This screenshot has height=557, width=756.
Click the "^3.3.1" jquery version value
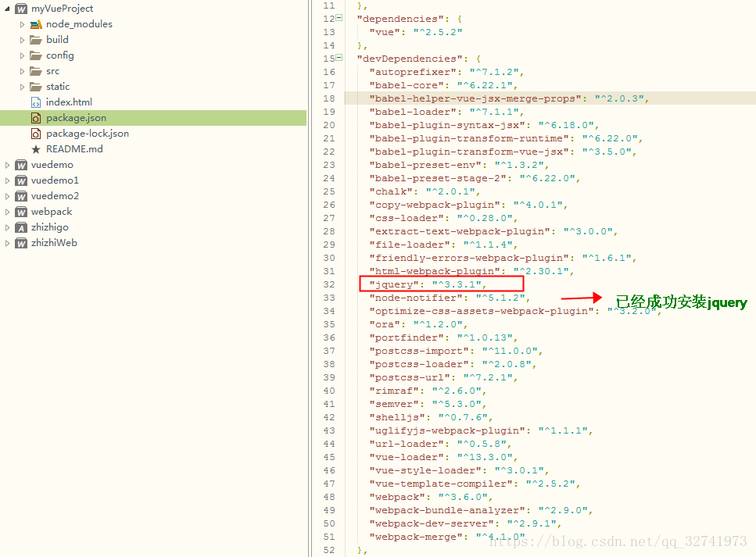pyautogui.click(x=456, y=284)
